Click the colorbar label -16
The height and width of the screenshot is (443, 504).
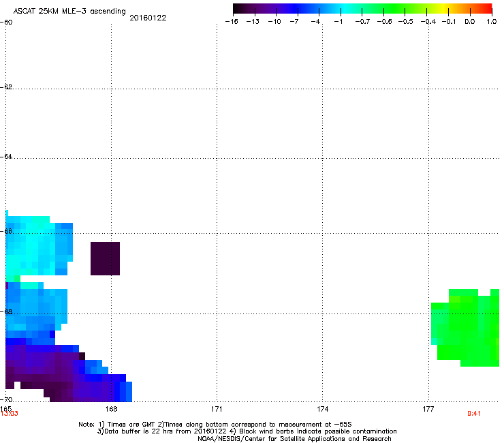pyautogui.click(x=232, y=22)
